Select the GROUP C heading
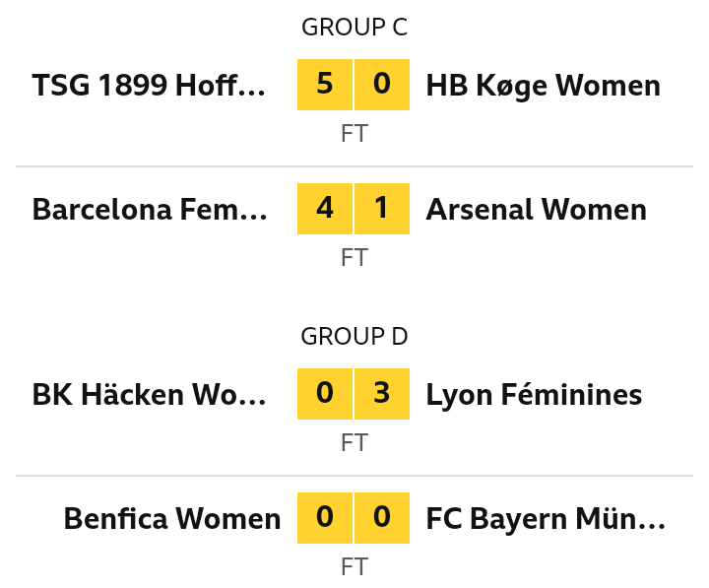 pyautogui.click(x=354, y=28)
